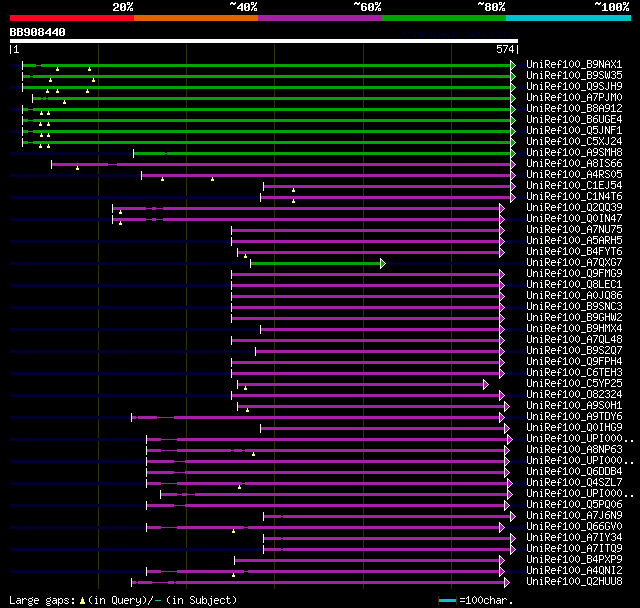The height and width of the screenshot is (608, 640).
Task: Click arrowhead ending the Q2QQ39 alignment bar
Action: [501, 208]
